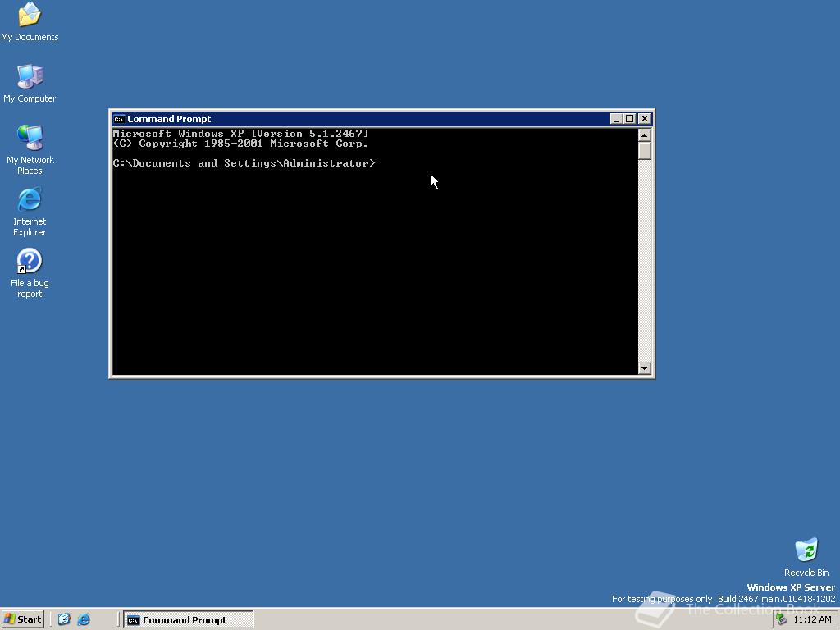The image size is (840, 630).
Task: Select the Recycle Bin icon
Action: coord(806,557)
